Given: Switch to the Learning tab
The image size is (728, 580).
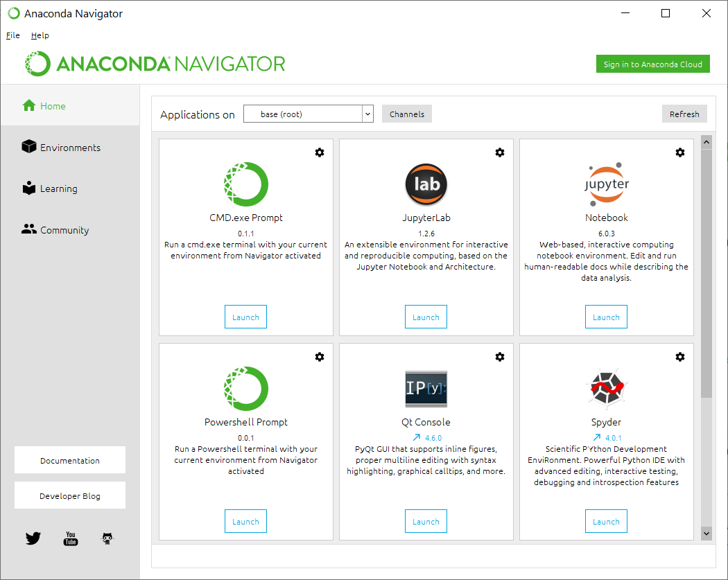Looking at the screenshot, I should point(70,188).
